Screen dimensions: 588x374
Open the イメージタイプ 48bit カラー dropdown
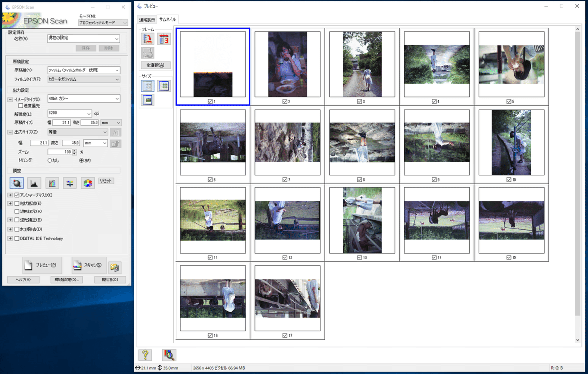[x=83, y=99]
